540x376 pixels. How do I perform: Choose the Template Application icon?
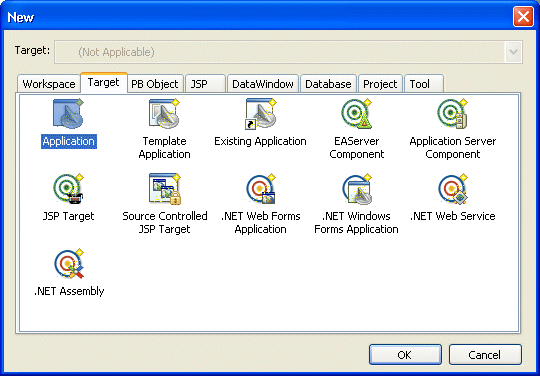click(x=165, y=114)
